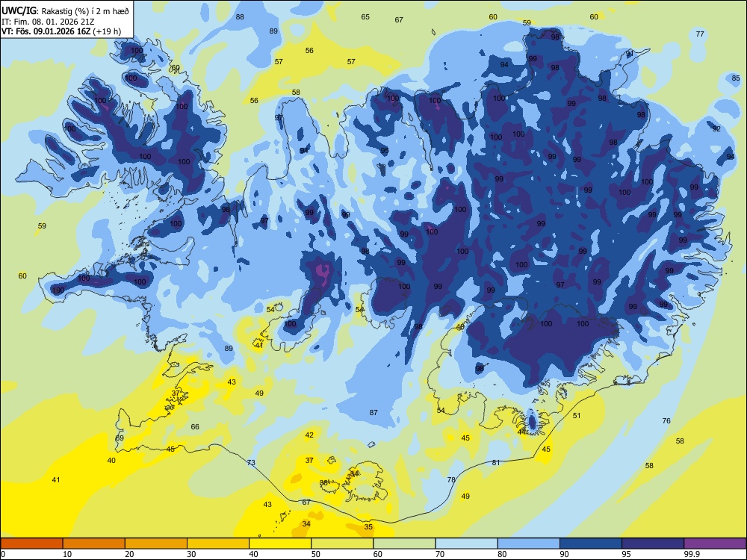The width and height of the screenshot is (747, 560).
Task: Select the 50–60 yellow-green legend swatch
Action: tap(342, 544)
